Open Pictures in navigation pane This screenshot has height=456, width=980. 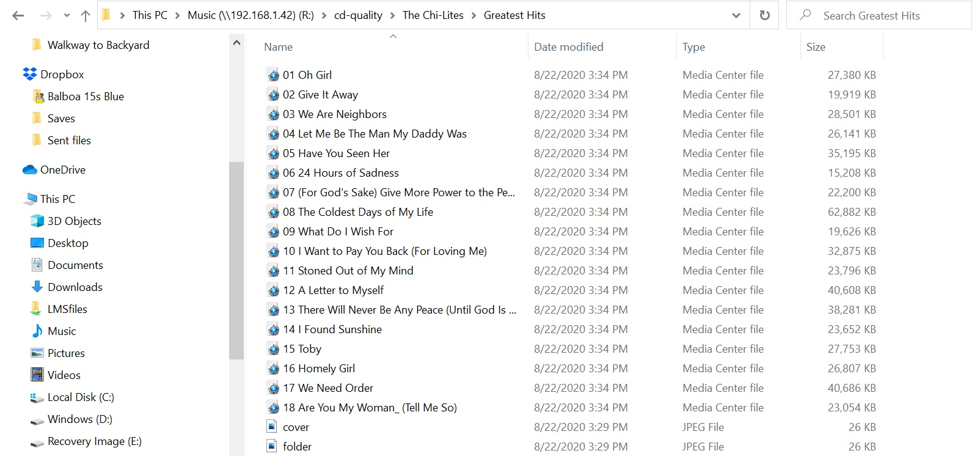(x=66, y=353)
